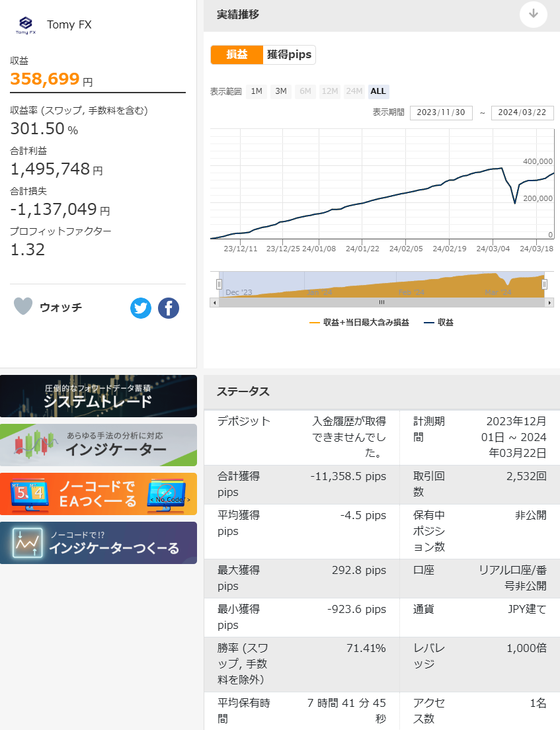Open ノーコードでEAつくーる banner
This screenshot has height=730, width=560.
click(99, 494)
